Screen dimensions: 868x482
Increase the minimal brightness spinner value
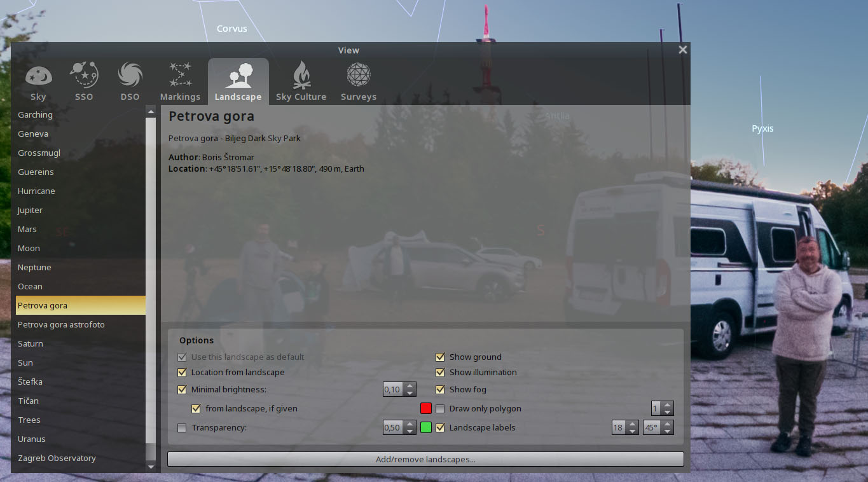[x=410, y=386]
